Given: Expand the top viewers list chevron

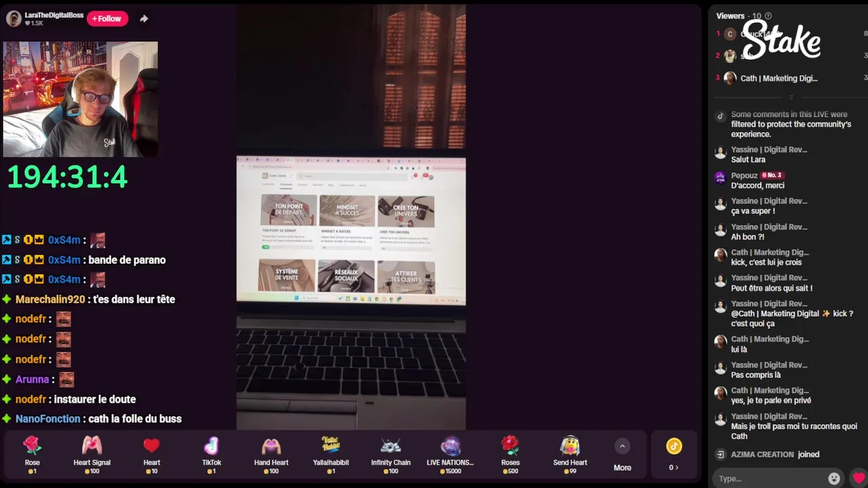Looking at the screenshot, I should 791,97.
